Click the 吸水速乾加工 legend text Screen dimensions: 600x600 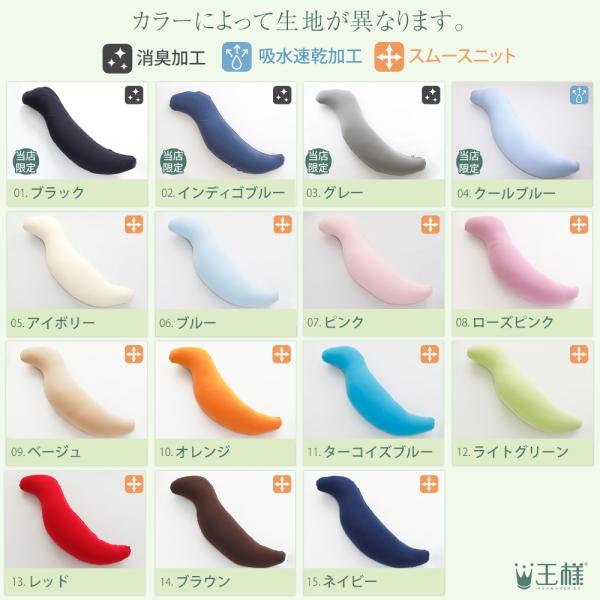310,57
